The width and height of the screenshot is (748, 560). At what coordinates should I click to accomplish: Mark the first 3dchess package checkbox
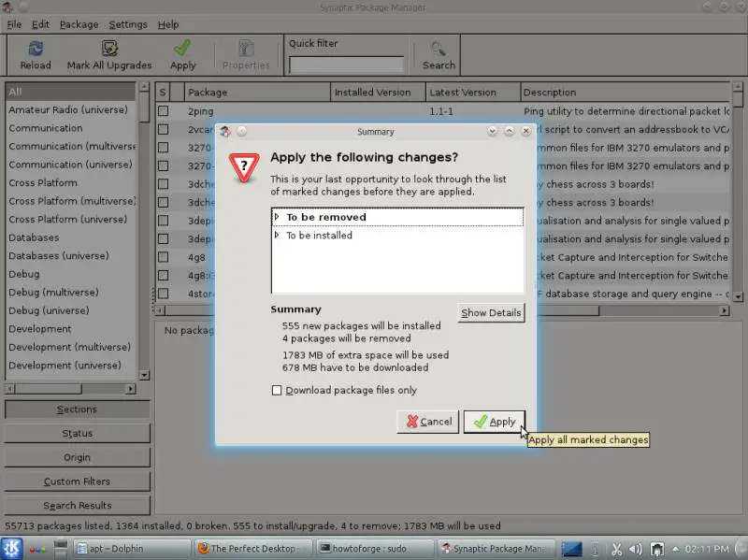[x=163, y=184]
